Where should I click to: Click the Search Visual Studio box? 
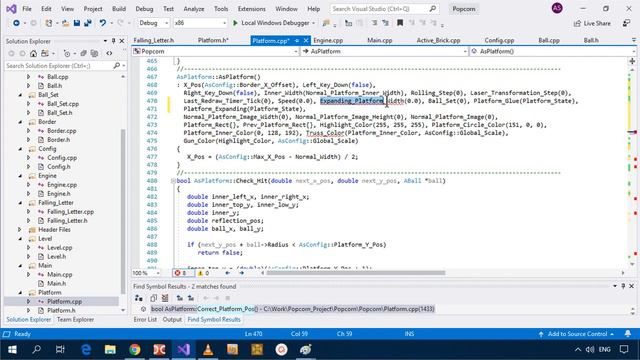click(384, 9)
